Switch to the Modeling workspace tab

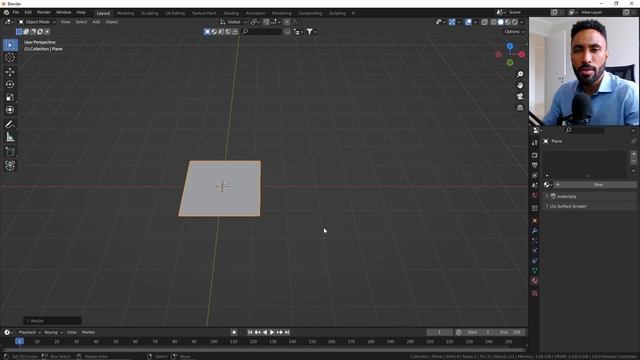[x=125, y=13]
